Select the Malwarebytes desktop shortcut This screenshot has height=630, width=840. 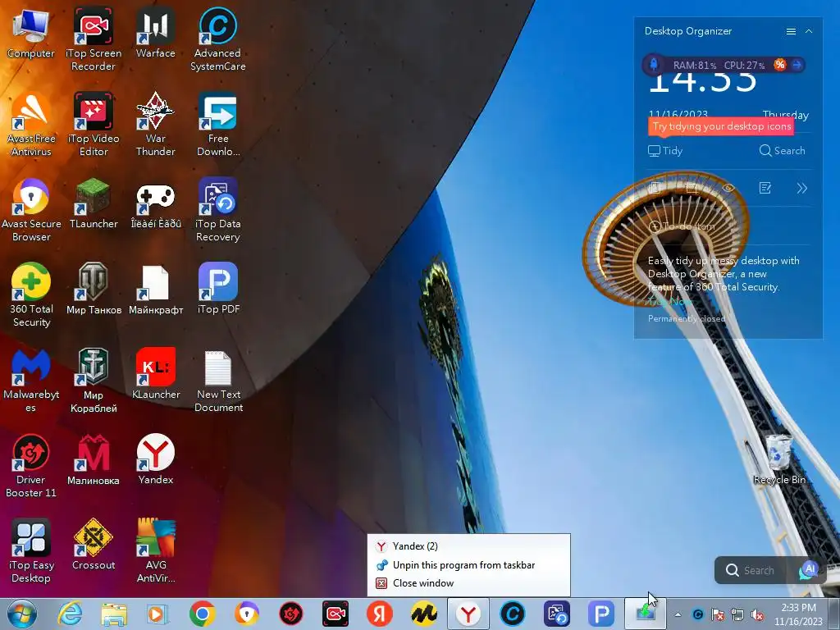31,381
